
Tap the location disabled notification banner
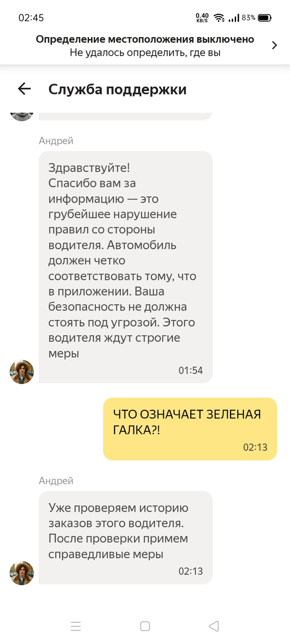point(145,46)
